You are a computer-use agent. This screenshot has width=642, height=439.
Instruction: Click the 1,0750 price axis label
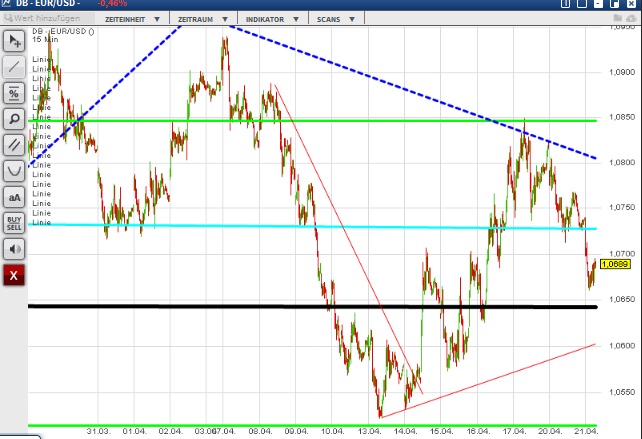tap(622, 207)
